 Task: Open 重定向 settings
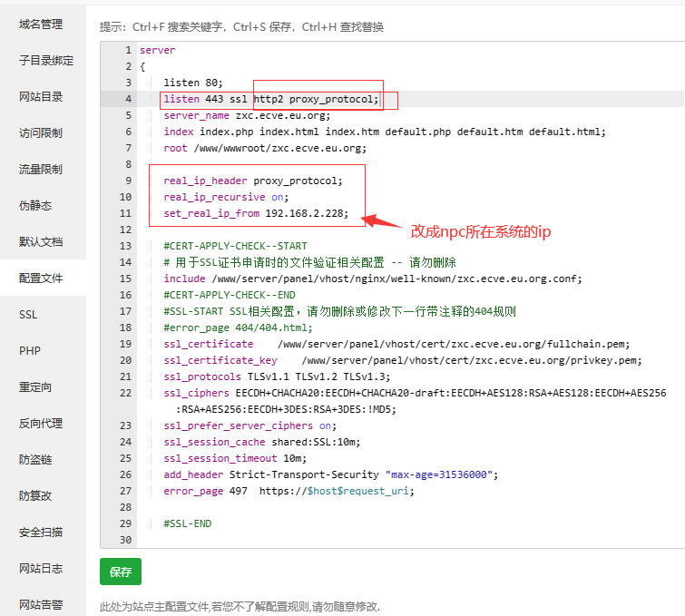35,386
